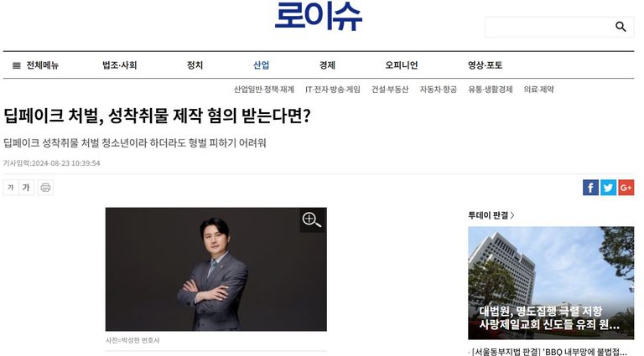Open the 대법원 명도집행 article thumbnail
The height and width of the screenshot is (356, 644).
tap(551, 283)
